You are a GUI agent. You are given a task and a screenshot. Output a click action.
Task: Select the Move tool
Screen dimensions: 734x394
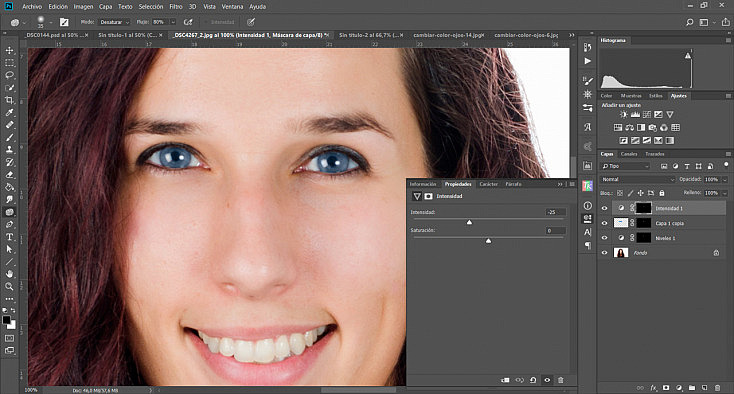tap(9, 50)
